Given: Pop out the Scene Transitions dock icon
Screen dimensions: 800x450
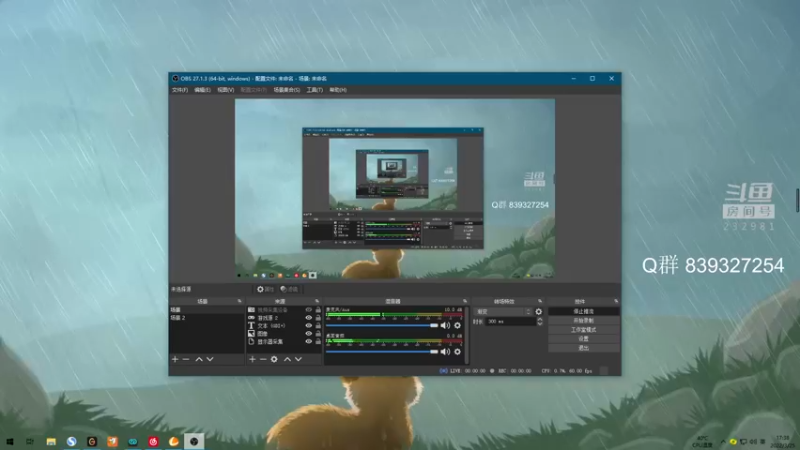Looking at the screenshot, I should pos(540,302).
